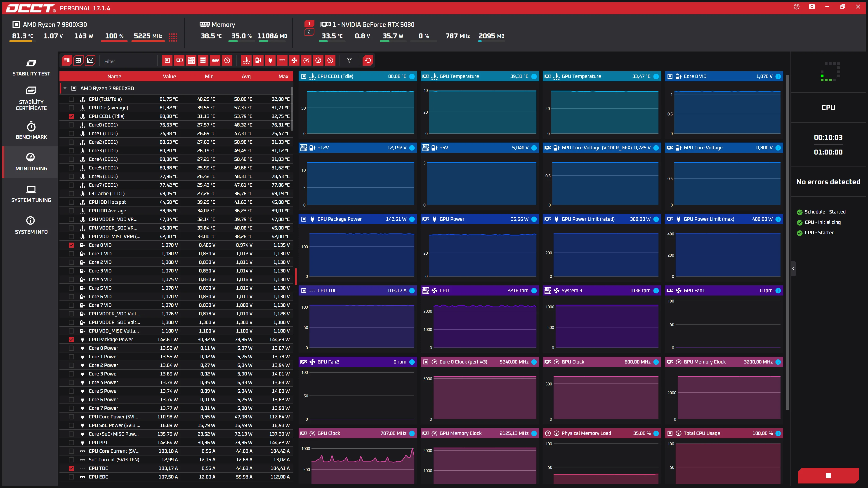
Task: Switch to the list-and-graph split view icon
Action: pyautogui.click(x=67, y=61)
